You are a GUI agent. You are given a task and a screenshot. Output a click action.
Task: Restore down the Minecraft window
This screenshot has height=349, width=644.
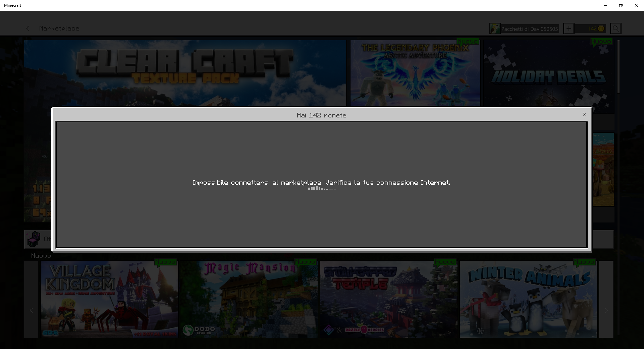tap(621, 5)
